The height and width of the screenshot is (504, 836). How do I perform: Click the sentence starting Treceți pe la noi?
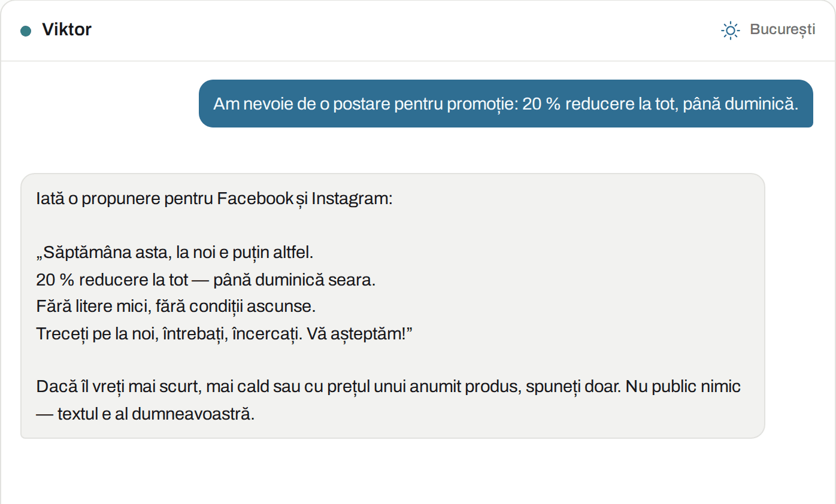225,333
